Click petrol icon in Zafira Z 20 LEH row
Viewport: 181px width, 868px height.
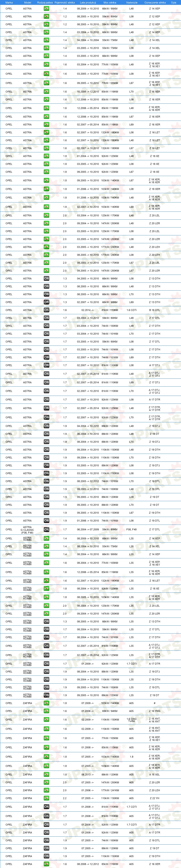47,790
